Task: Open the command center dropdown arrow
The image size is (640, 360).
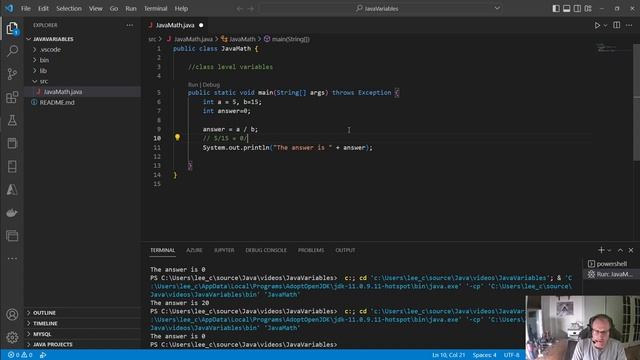Action: coord(497,8)
